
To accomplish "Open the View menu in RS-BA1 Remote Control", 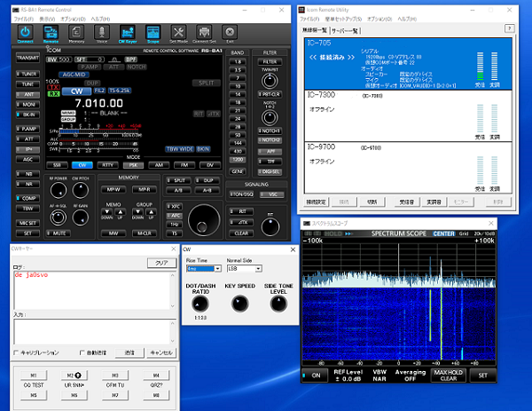I will click(47, 19).
